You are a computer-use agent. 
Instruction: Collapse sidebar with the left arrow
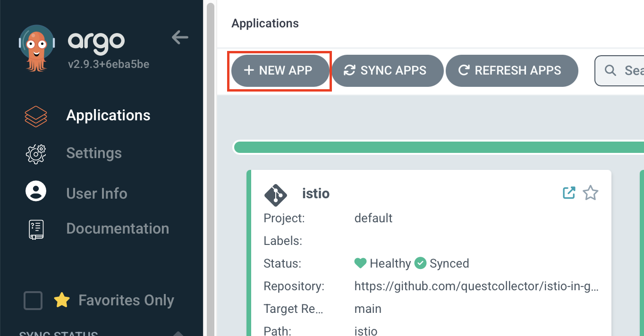(x=180, y=37)
